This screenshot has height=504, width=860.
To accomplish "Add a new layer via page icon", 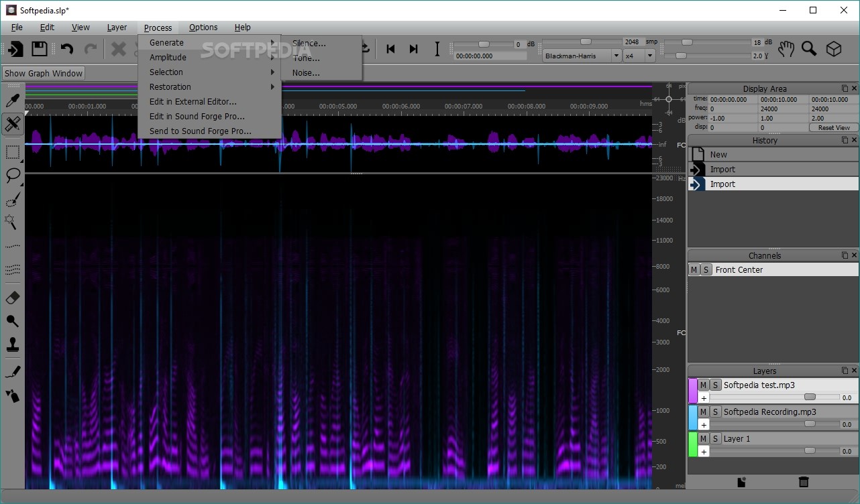I will pyautogui.click(x=742, y=482).
